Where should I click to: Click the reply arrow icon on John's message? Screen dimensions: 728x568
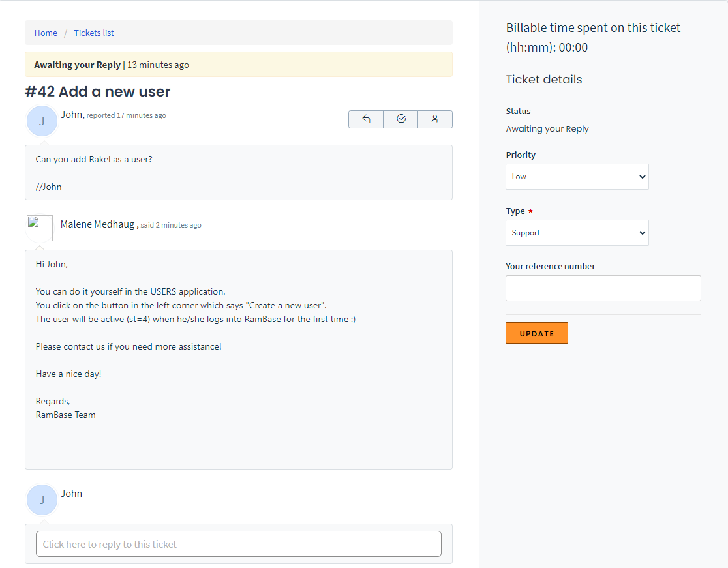(x=365, y=119)
